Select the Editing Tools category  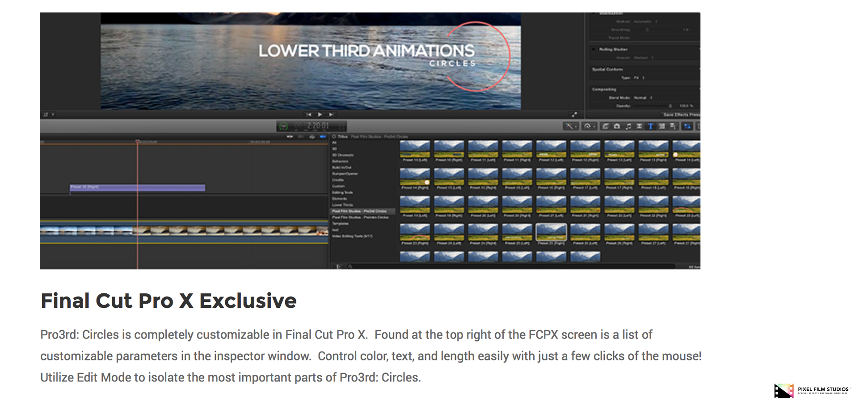tap(343, 192)
